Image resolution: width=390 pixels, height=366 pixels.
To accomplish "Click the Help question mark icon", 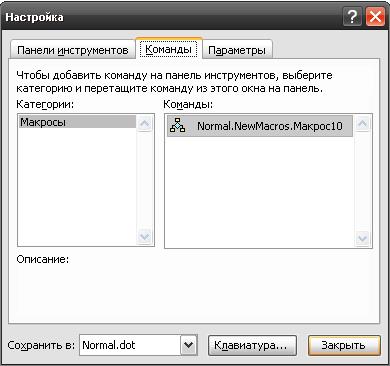I will point(352,17).
